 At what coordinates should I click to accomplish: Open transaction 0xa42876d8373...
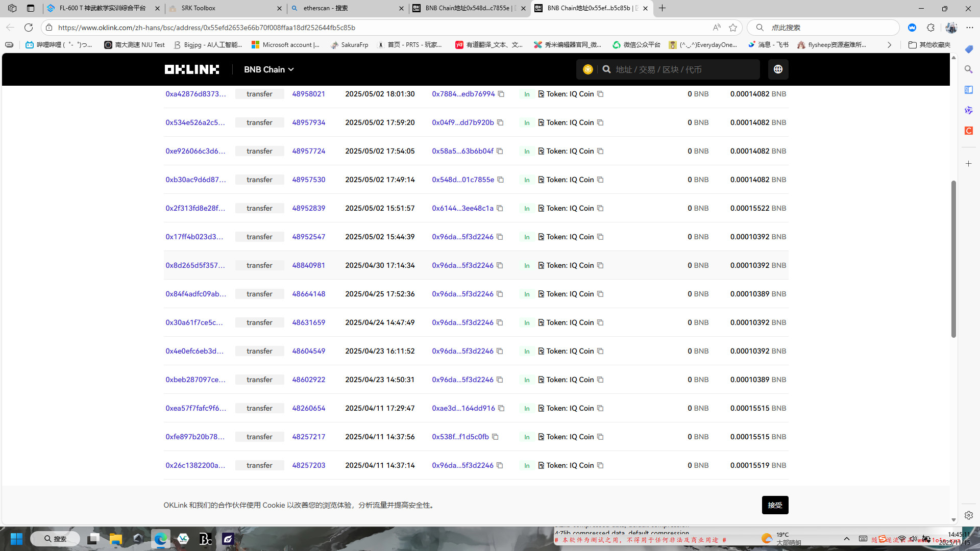[x=195, y=94]
